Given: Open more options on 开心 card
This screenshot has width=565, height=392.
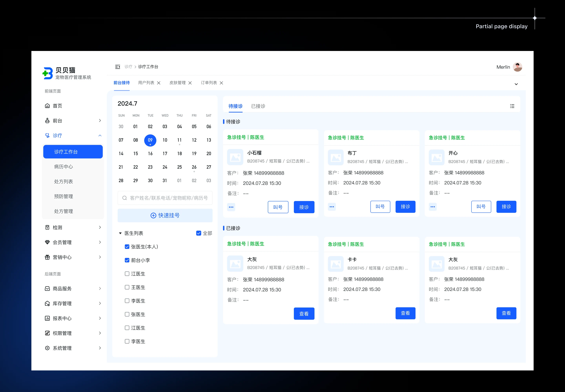Looking at the screenshot, I should (433, 207).
